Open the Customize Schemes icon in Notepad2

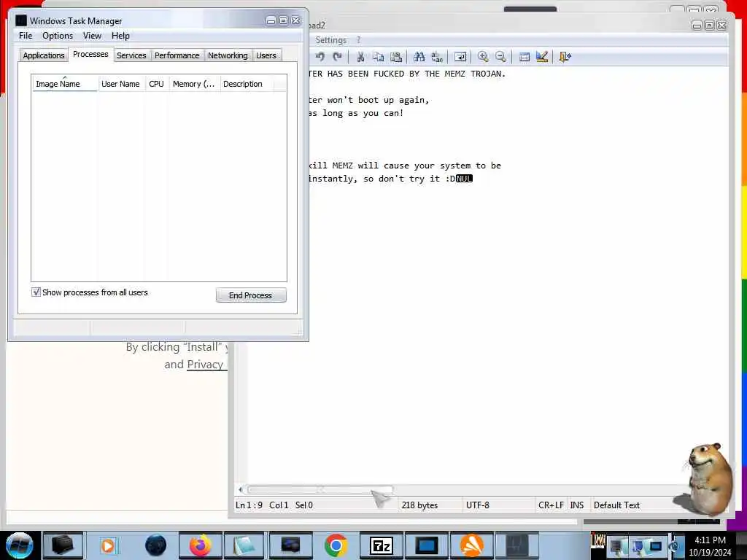pos(542,57)
